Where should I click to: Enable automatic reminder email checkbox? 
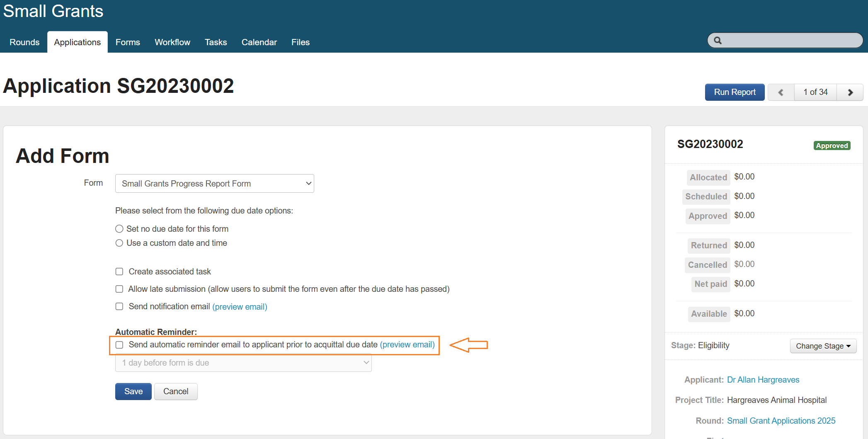[x=119, y=345]
